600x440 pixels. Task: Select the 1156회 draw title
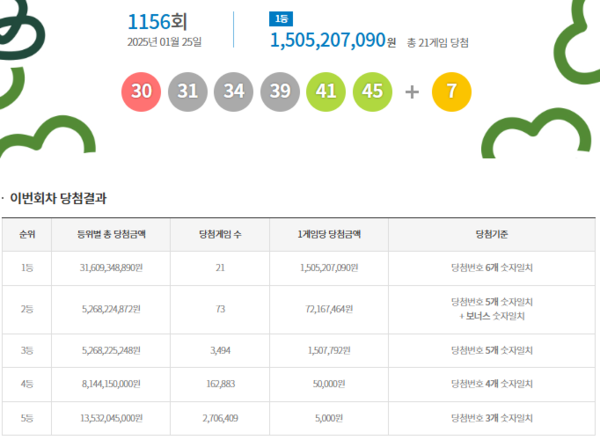tap(157, 22)
